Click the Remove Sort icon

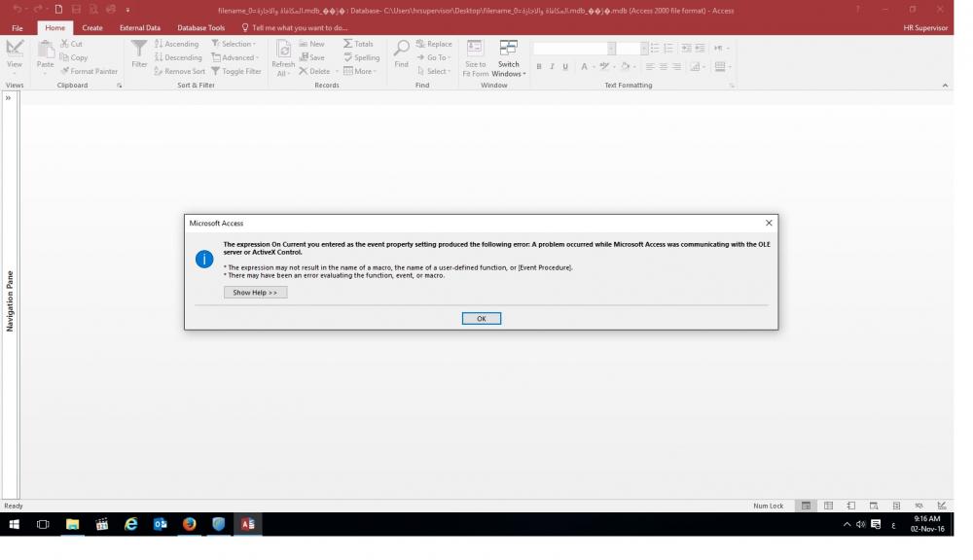point(159,71)
